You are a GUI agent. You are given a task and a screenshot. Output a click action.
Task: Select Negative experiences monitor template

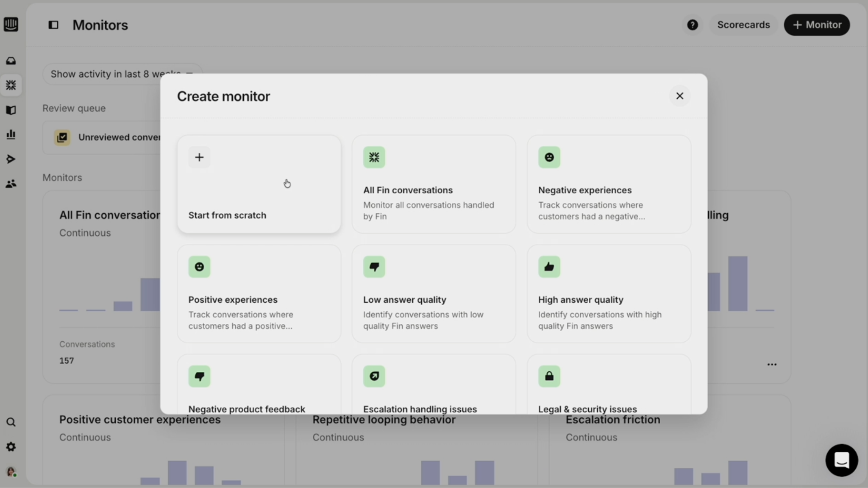coord(609,184)
